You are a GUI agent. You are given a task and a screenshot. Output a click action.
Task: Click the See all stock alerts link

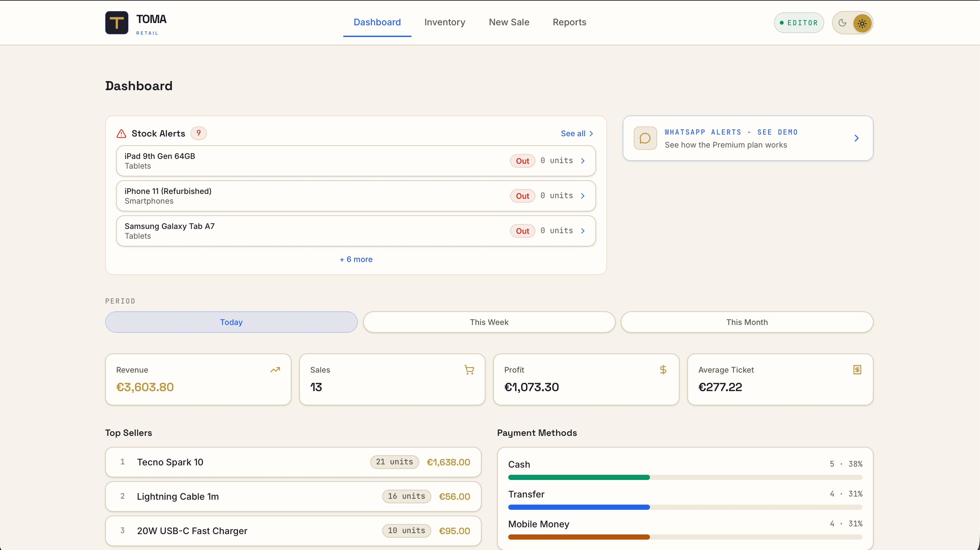pyautogui.click(x=577, y=133)
